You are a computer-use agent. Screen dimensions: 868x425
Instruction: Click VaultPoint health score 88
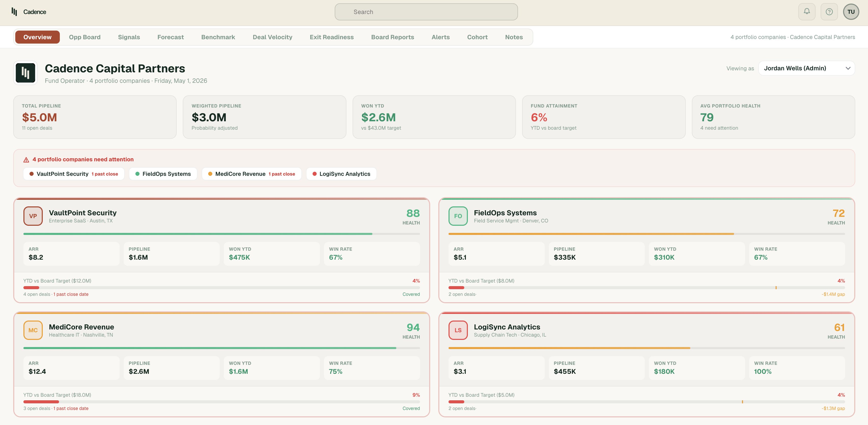pos(413,213)
